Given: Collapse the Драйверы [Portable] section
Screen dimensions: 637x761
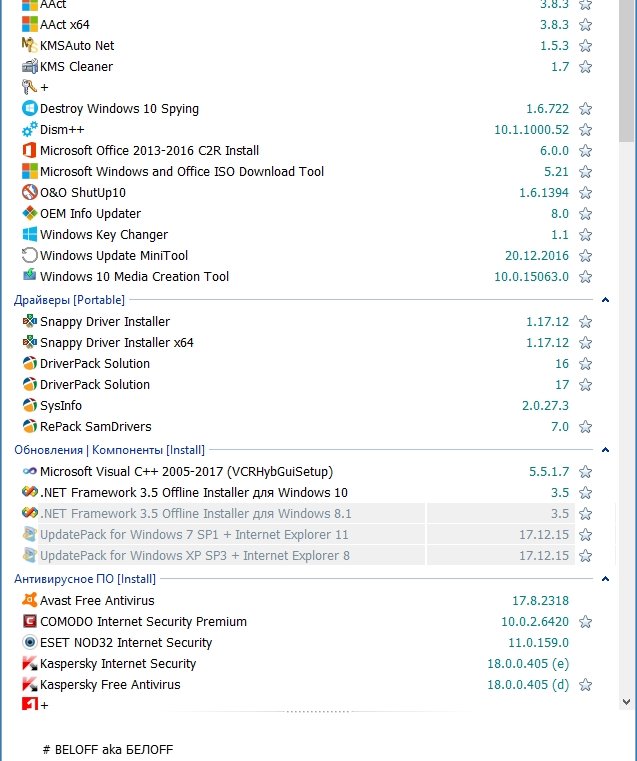Looking at the screenshot, I should click(x=605, y=300).
